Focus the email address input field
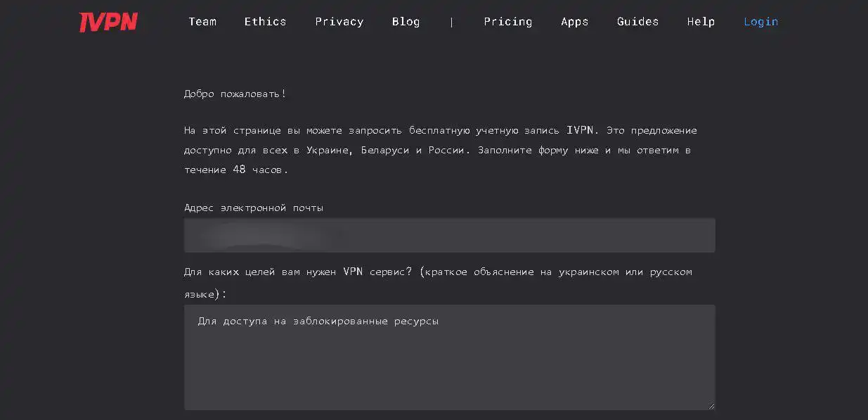 pyautogui.click(x=450, y=235)
